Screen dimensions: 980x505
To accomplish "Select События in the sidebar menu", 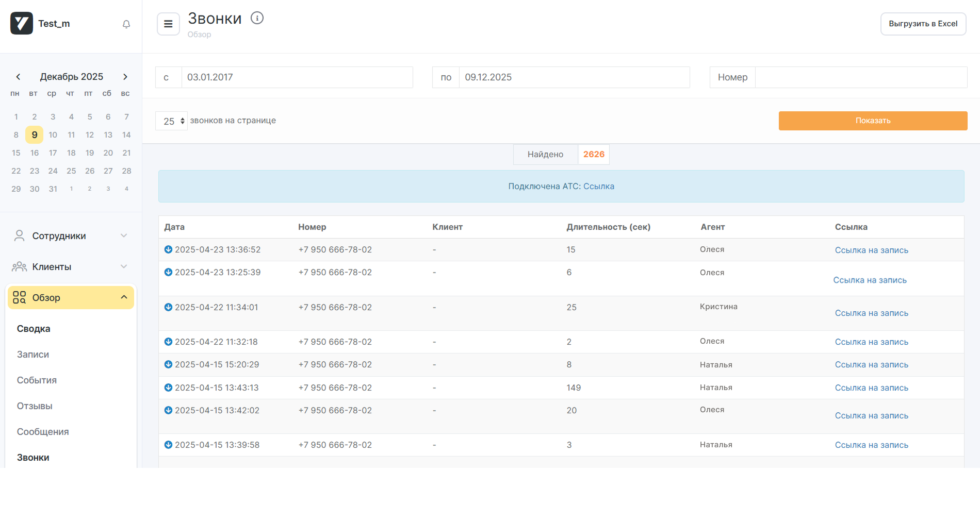I will pyautogui.click(x=37, y=380).
